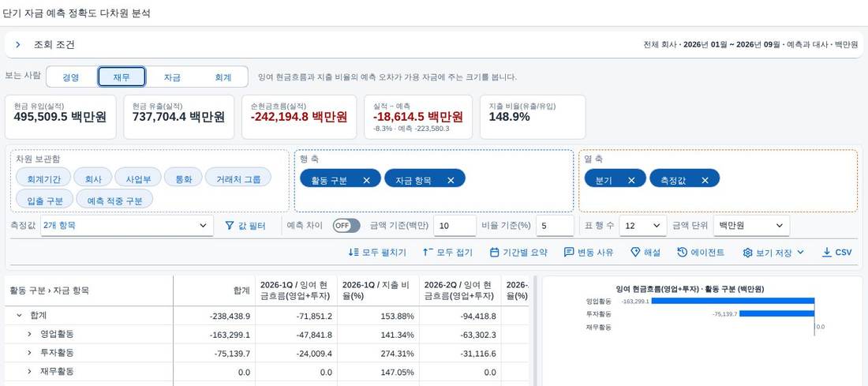The width and height of the screenshot is (868, 386).
Task: Select the 사업부 dimension chip
Action: (138, 179)
